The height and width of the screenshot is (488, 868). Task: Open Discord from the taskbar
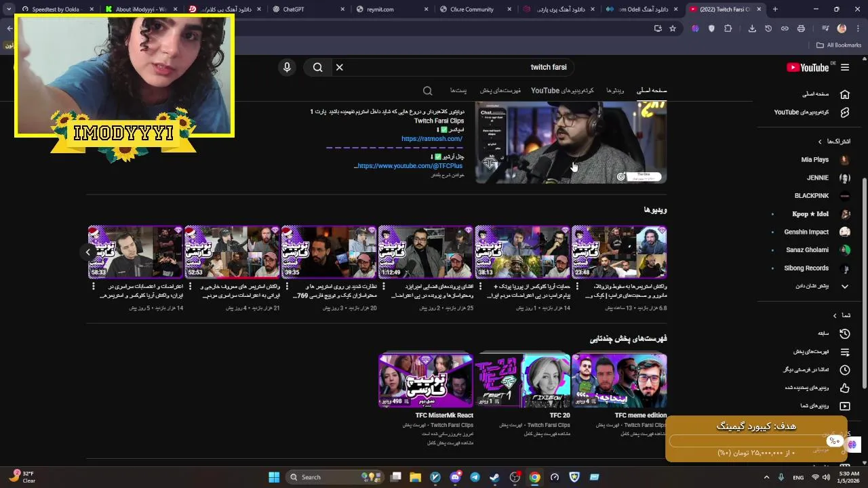pyautogui.click(x=455, y=477)
